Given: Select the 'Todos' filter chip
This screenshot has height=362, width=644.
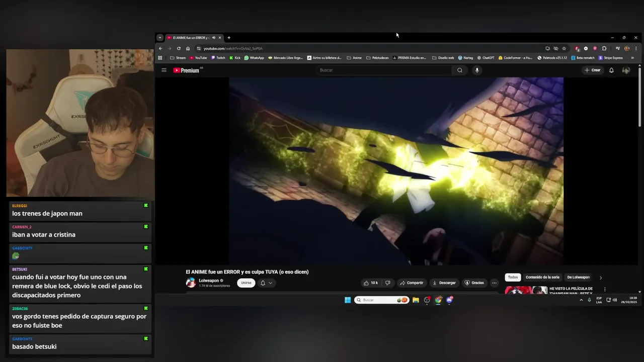Looking at the screenshot, I should (513, 277).
